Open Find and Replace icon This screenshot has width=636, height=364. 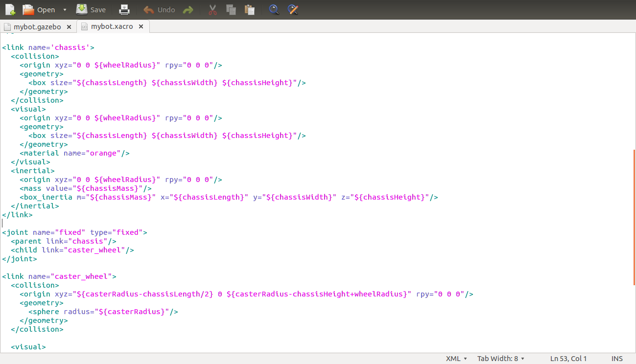[x=293, y=9]
